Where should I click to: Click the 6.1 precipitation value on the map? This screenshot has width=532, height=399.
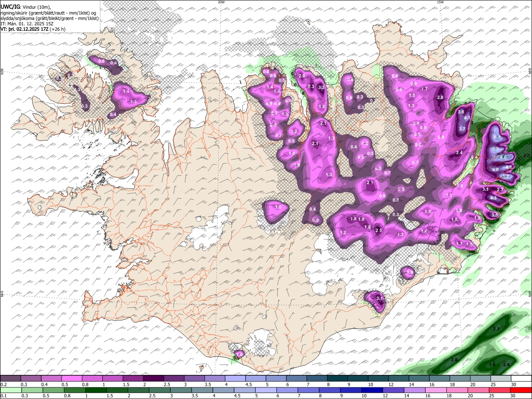click(497, 137)
